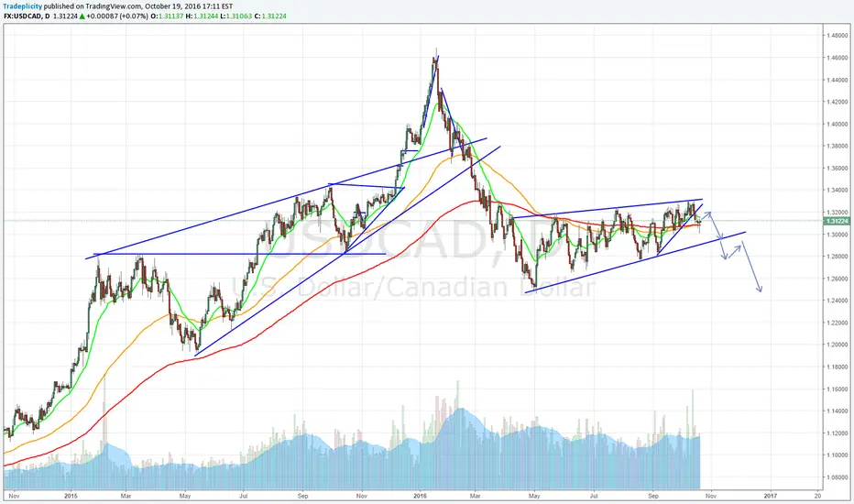The height and width of the screenshot is (504, 854).
Task: Click the 1.30000 price axis label
Action: (838, 235)
